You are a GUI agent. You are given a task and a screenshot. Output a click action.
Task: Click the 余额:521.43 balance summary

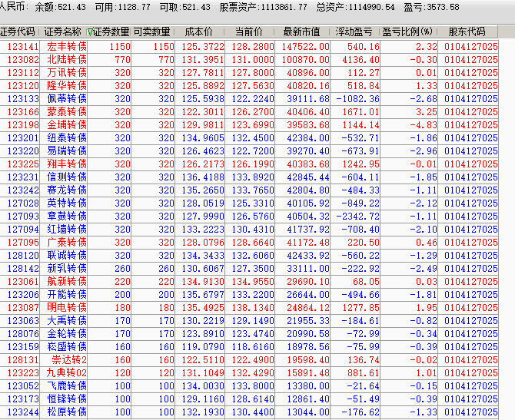tap(61, 7)
